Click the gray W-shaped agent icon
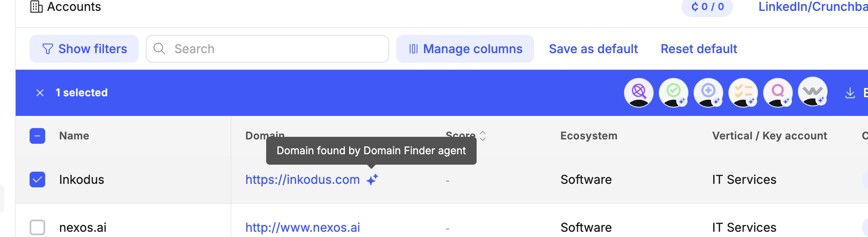Viewport: 868px width, 237px height. tap(812, 92)
